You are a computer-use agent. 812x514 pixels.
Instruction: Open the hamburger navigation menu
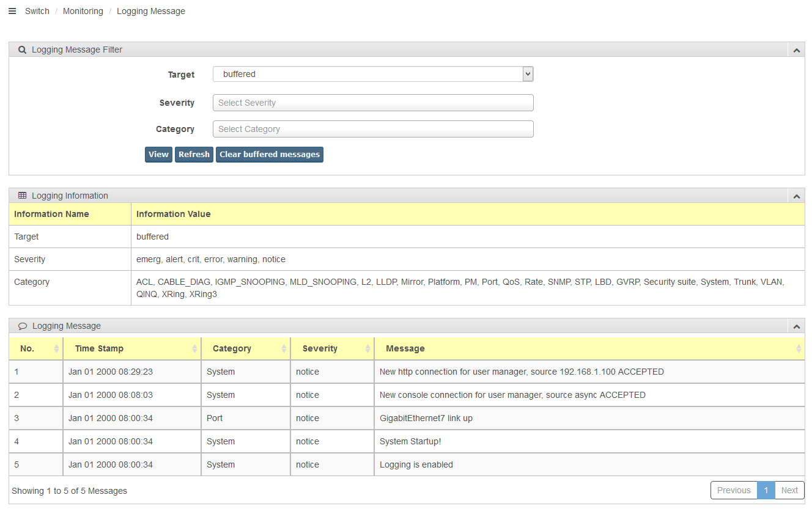[12, 11]
